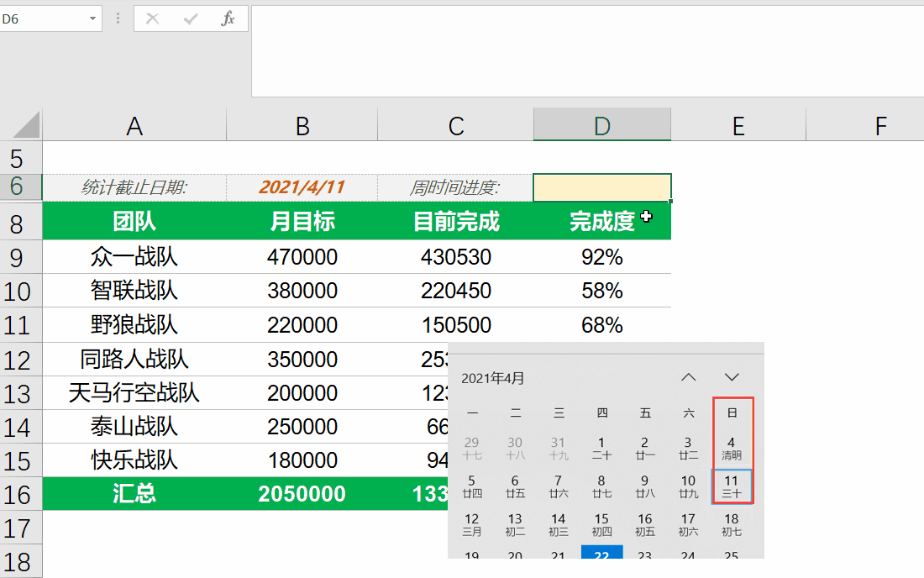Click the Select All corner triangle
The width and height of the screenshot is (924, 578).
click(26, 124)
